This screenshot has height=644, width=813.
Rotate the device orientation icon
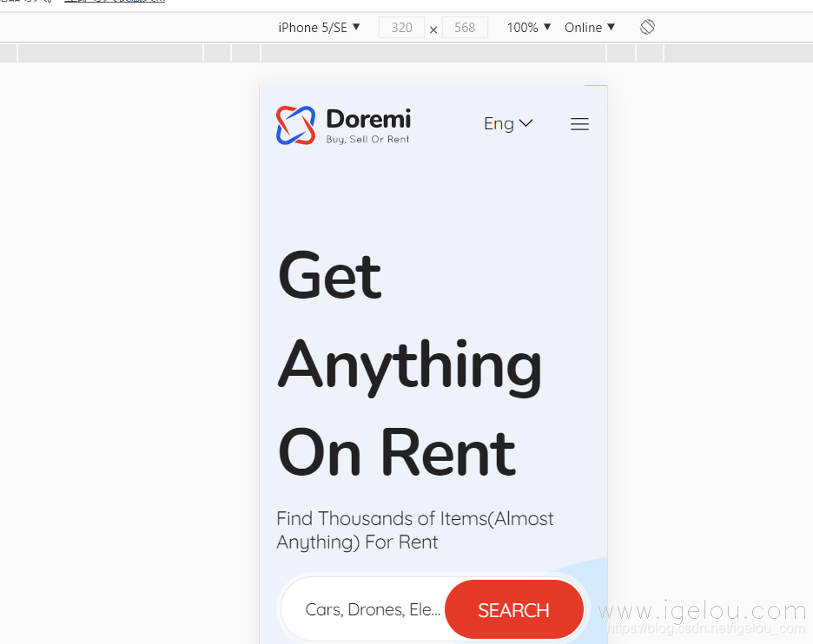pos(647,27)
